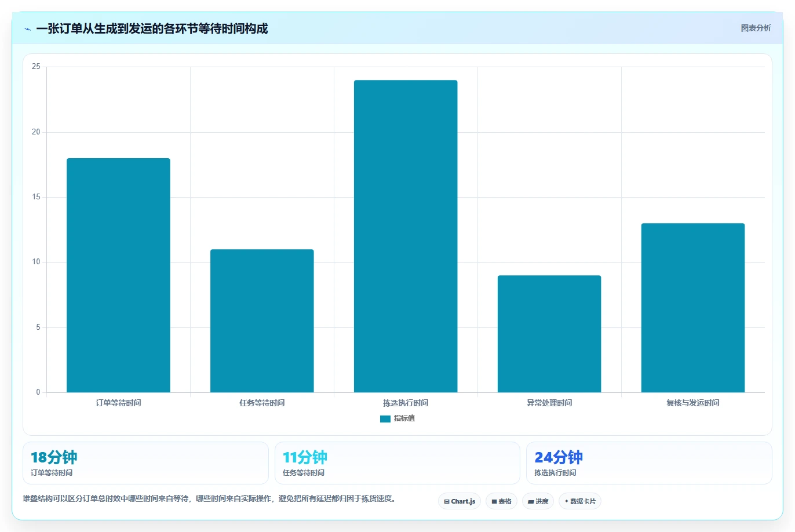Select the 复核与发运时间 bar in the chart
The height and width of the screenshot is (532, 795).
tap(693, 308)
